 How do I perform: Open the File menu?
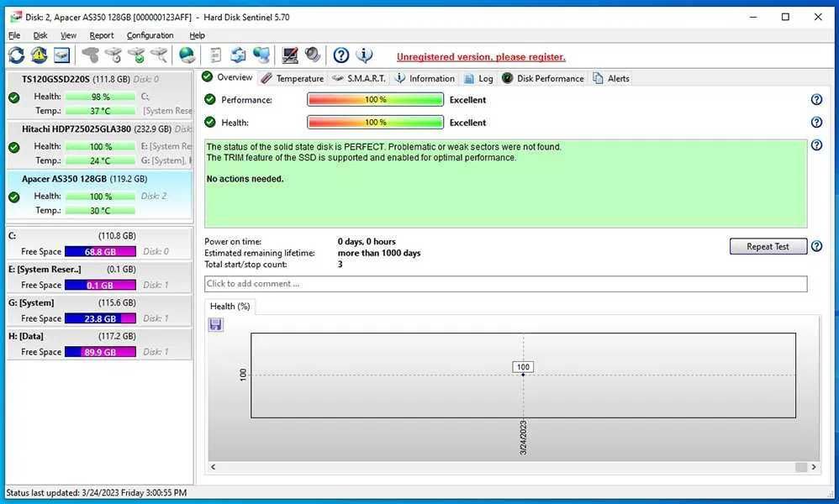coord(14,35)
